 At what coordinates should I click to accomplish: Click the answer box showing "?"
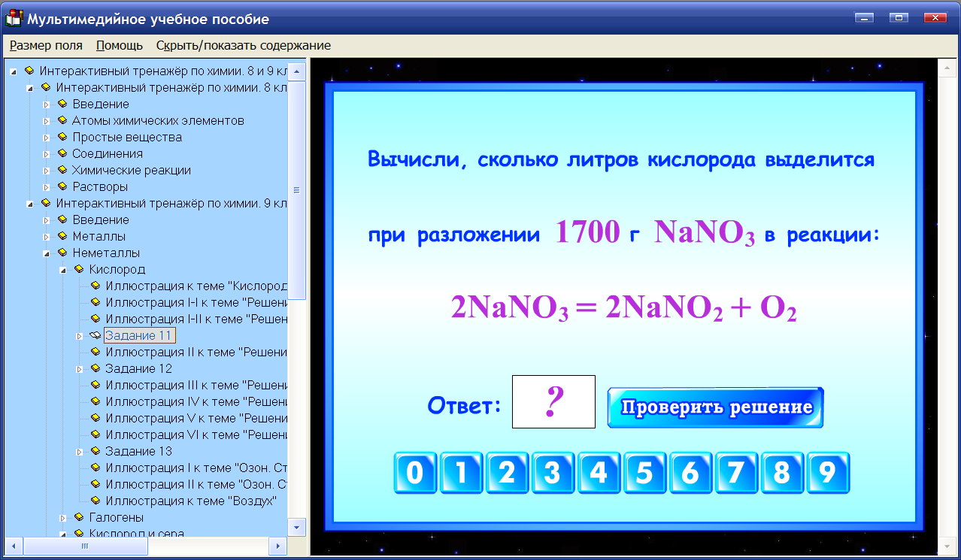tap(553, 401)
